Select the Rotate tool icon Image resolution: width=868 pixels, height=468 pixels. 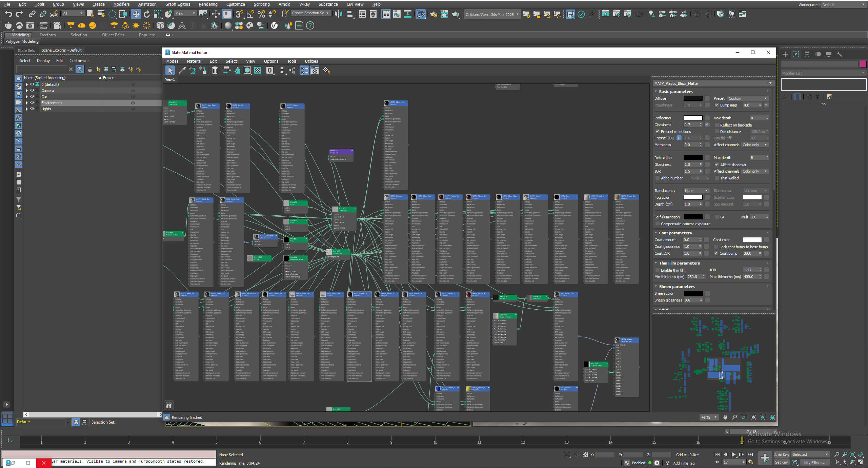147,14
